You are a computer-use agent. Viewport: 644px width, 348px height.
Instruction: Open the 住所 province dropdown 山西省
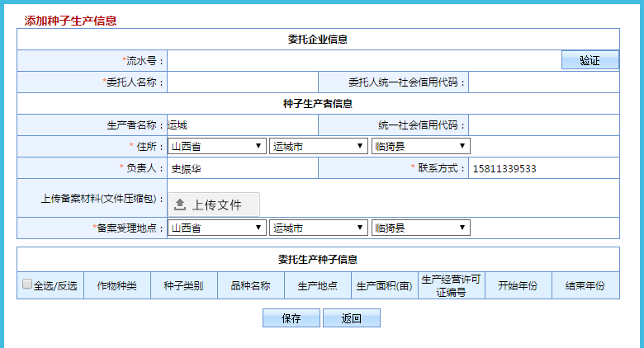pos(216,146)
